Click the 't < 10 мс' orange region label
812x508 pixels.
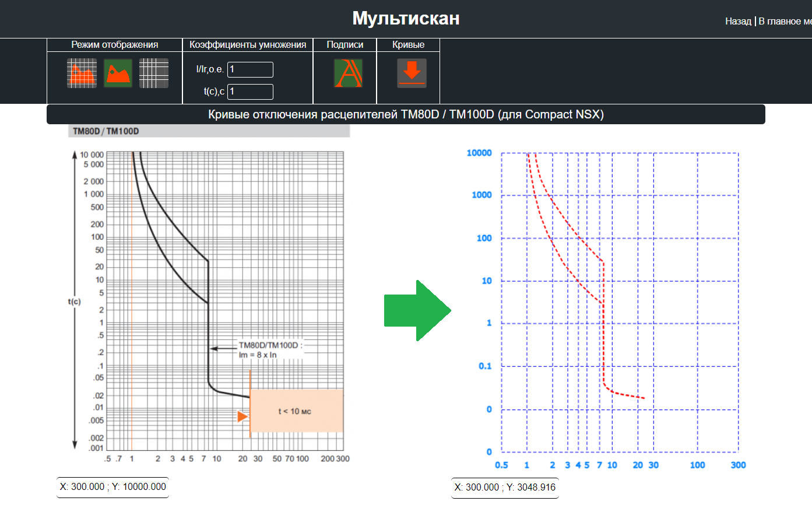(295, 411)
